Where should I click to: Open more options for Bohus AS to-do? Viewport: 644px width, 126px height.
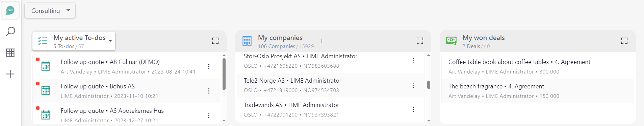(x=209, y=91)
